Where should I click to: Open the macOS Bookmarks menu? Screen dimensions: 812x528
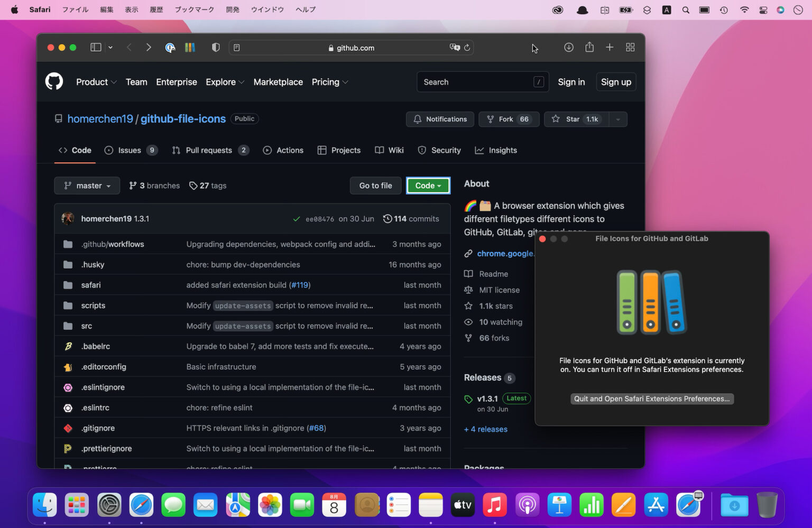(x=194, y=9)
